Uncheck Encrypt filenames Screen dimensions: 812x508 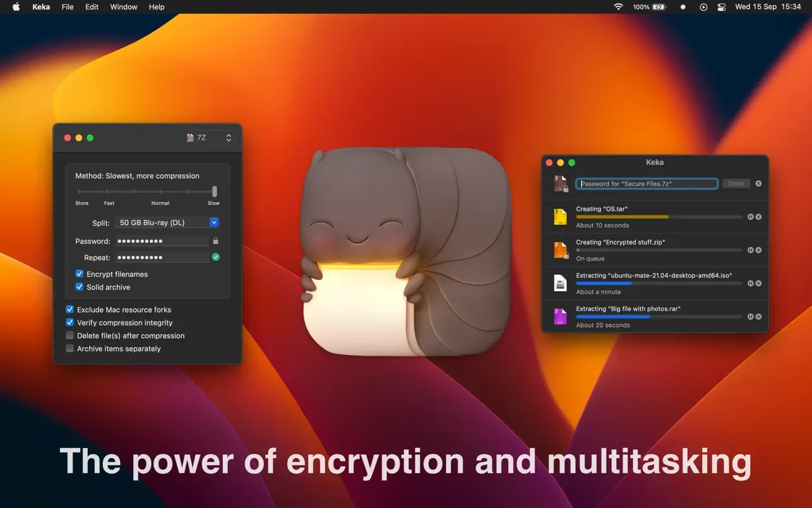pyautogui.click(x=80, y=274)
